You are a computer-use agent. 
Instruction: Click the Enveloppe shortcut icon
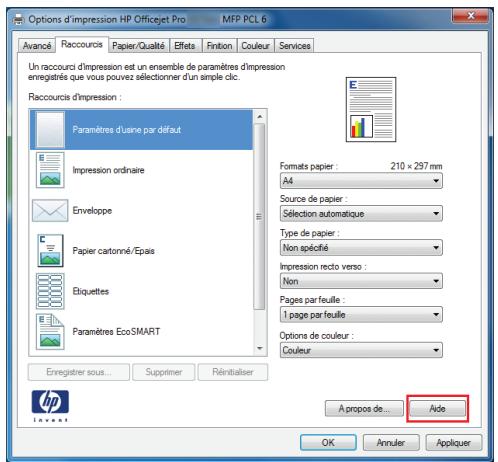pyautogui.click(x=50, y=210)
